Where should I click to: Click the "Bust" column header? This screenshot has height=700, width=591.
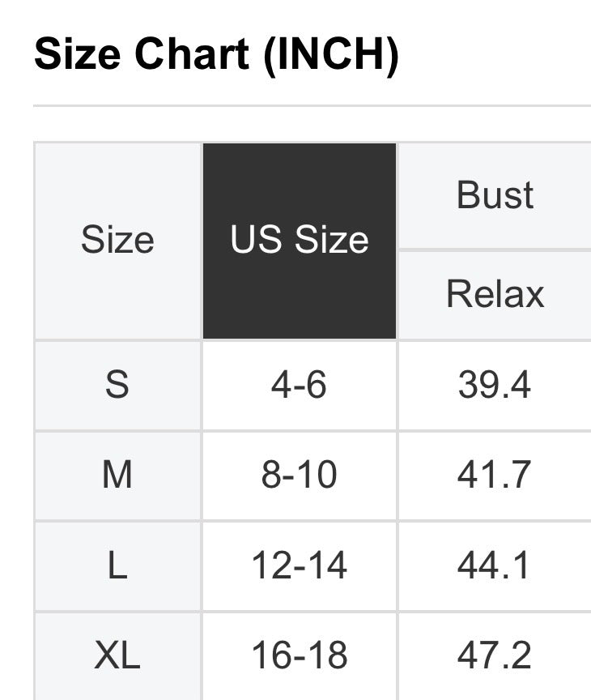[x=495, y=195]
